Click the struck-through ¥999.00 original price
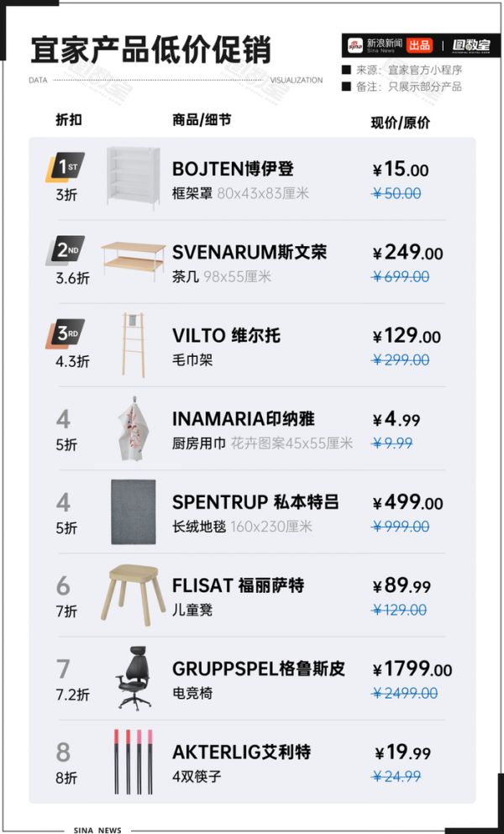 pyautogui.click(x=401, y=527)
